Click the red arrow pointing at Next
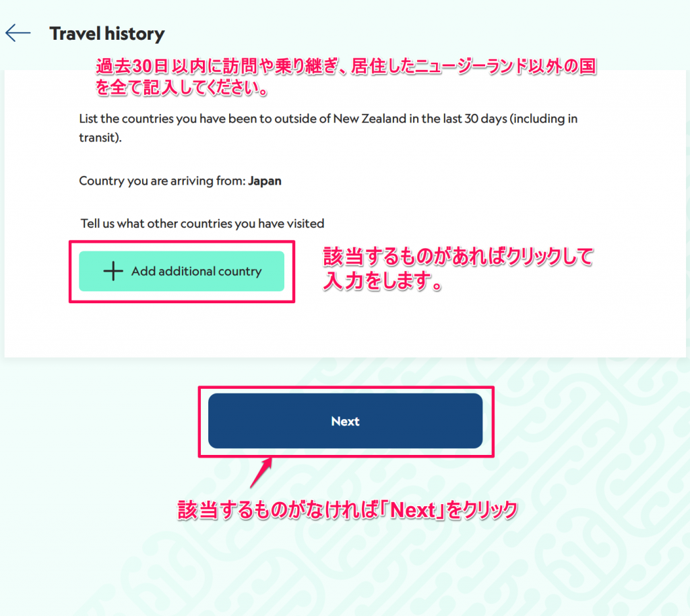Image resolution: width=690 pixels, height=616 pixels. [x=261, y=472]
